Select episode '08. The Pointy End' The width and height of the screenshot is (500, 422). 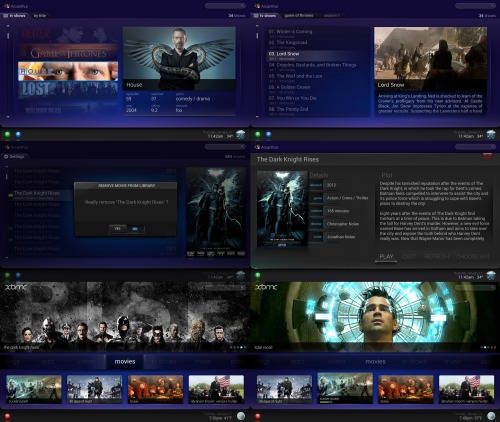point(317,111)
